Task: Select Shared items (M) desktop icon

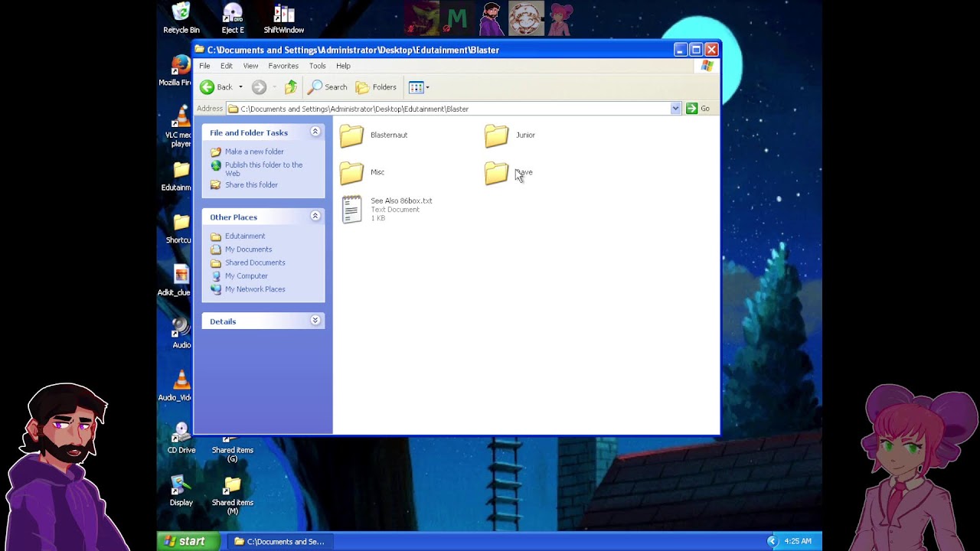Action: 233,495
